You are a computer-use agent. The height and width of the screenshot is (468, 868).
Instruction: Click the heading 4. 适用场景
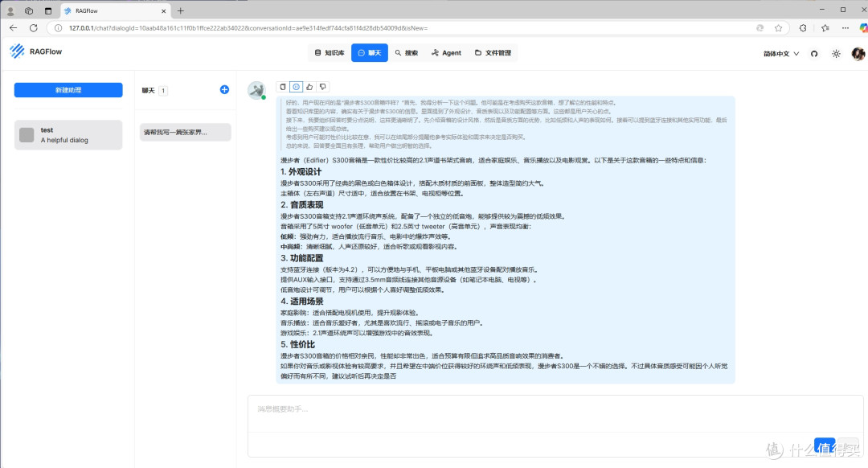pos(301,302)
